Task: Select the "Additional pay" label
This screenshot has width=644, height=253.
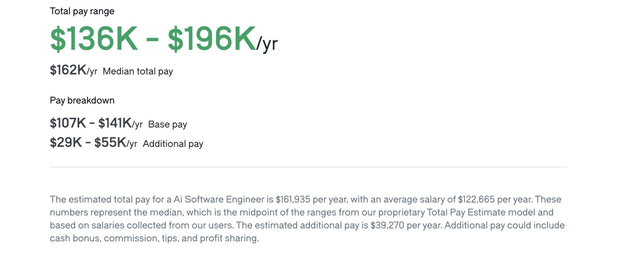Action: 173,144
